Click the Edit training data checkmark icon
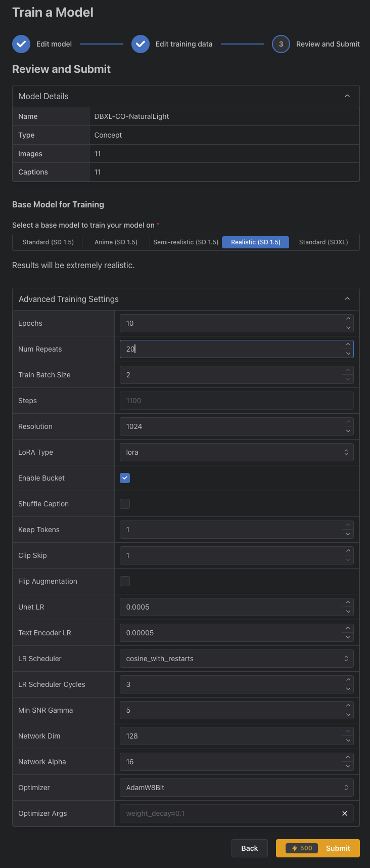This screenshot has width=370, height=868. coord(141,44)
